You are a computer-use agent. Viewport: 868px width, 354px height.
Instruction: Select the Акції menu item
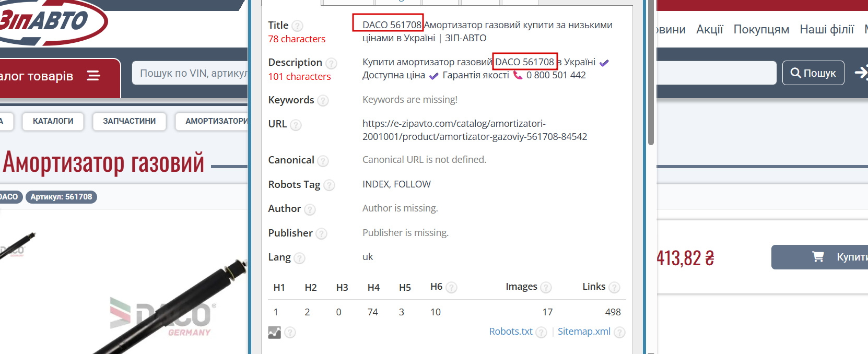709,29
